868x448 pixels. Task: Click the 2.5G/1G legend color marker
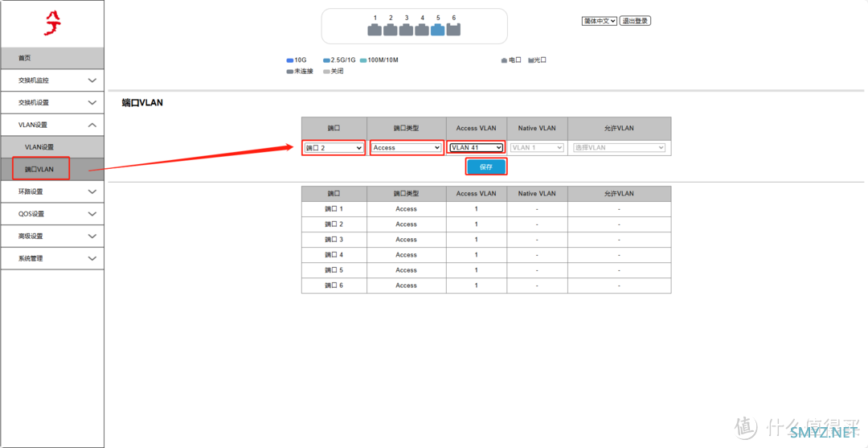tap(326, 60)
